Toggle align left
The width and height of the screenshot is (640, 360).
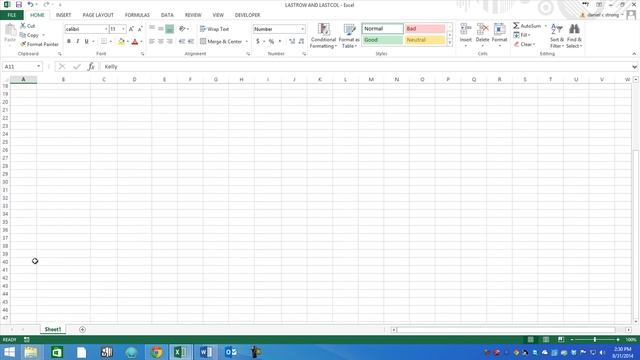(152, 41)
